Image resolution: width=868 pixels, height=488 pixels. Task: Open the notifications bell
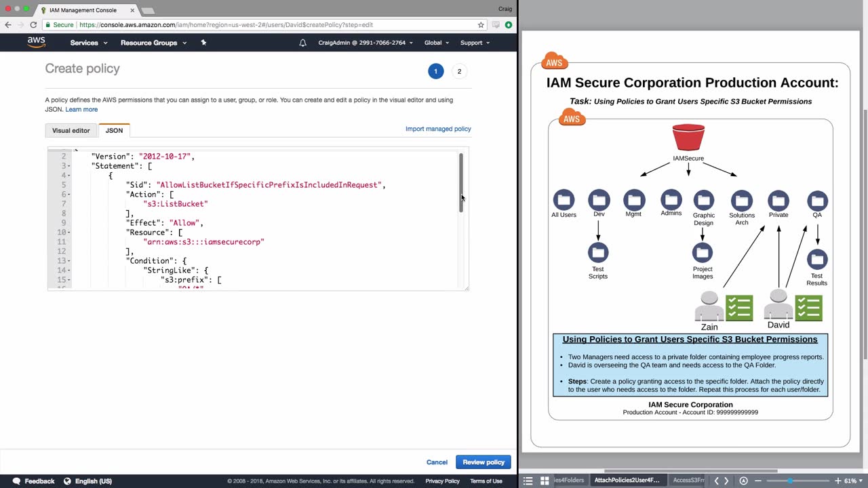pyautogui.click(x=303, y=43)
